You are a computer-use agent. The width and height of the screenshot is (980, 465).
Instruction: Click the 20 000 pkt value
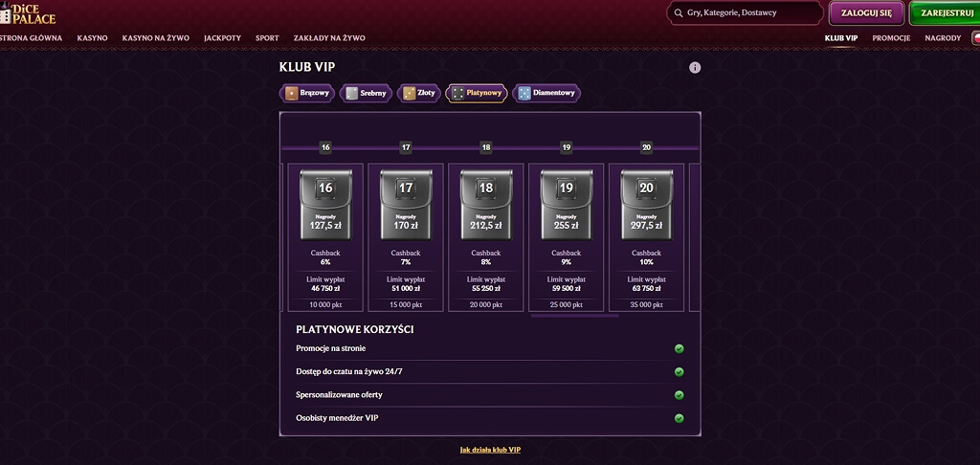click(485, 305)
